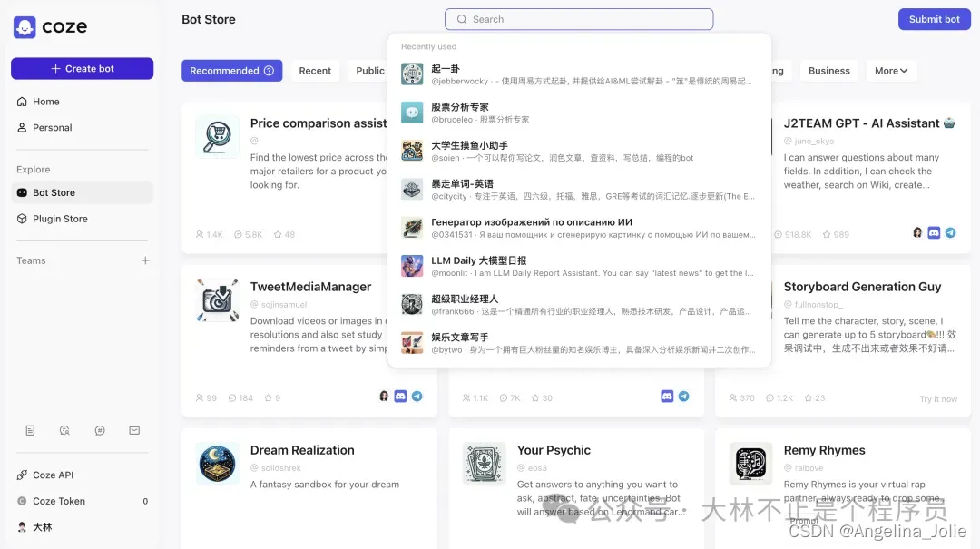Click star count 989 on J2TEAM card
This screenshot has height=549, width=980.
pos(836,234)
